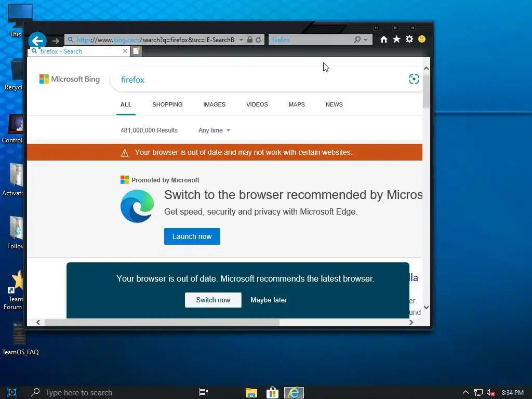
Task: Open the Start menu button
Action: (12, 392)
